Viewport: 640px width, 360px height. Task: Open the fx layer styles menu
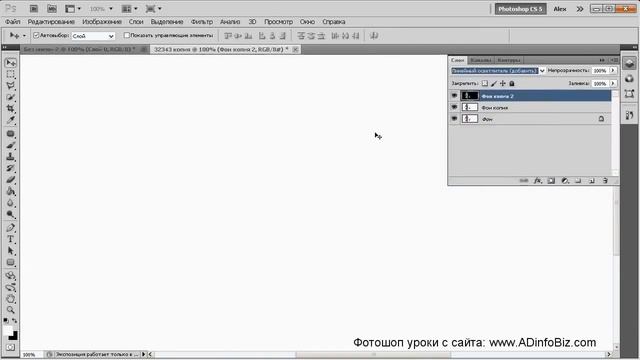pos(538,180)
